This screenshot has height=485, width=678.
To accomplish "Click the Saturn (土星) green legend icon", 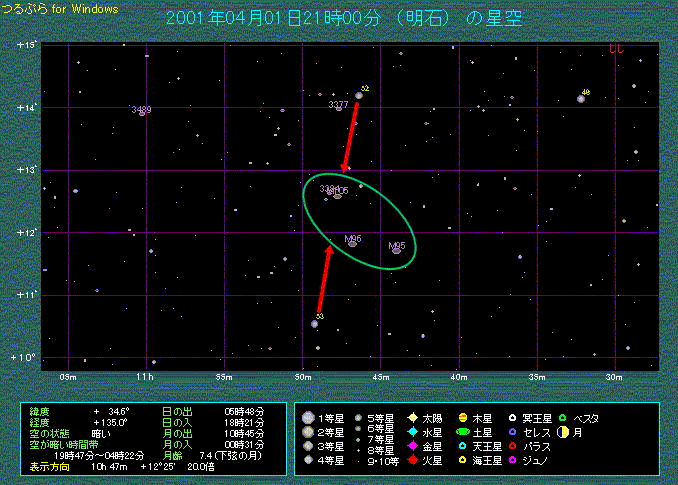I will point(463,431).
